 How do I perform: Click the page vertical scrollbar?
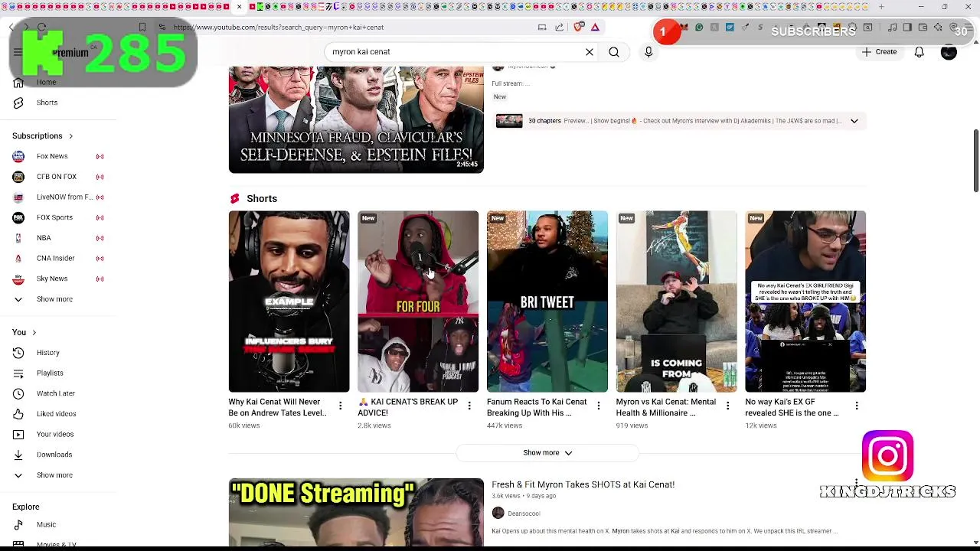975,161
